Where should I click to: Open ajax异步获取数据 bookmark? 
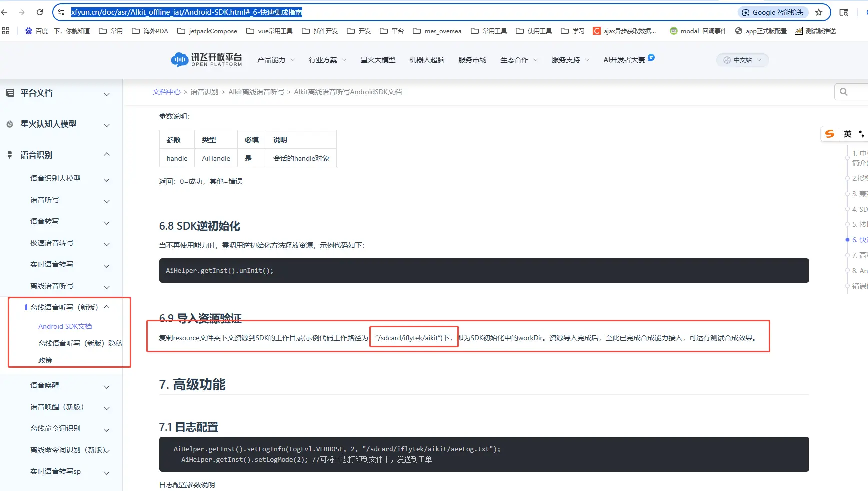click(624, 31)
